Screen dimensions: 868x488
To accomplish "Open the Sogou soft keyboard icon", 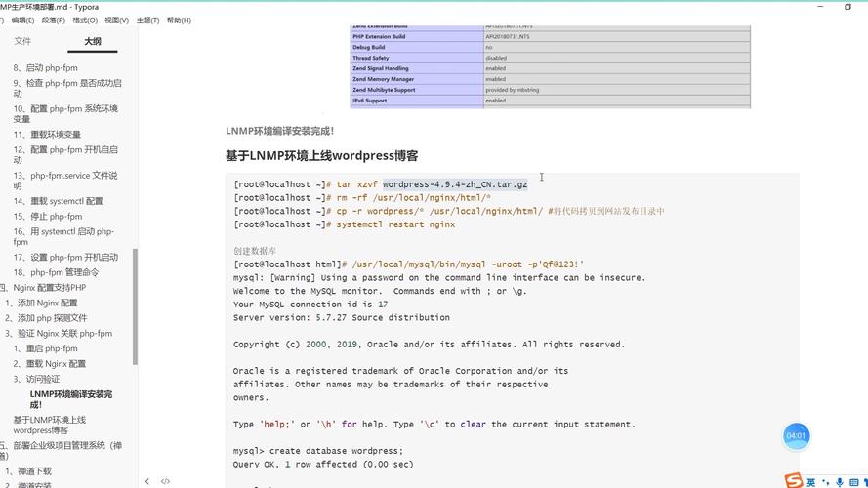I will tap(853, 482).
